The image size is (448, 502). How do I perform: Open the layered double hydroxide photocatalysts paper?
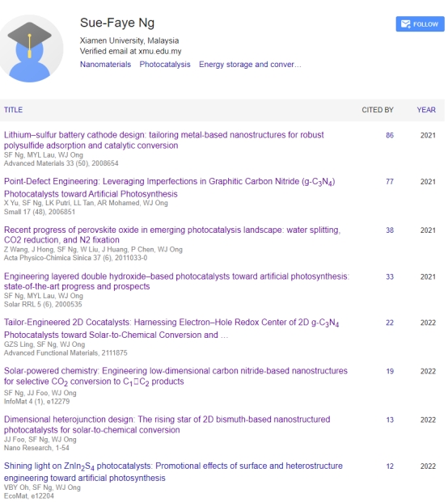[176, 281]
